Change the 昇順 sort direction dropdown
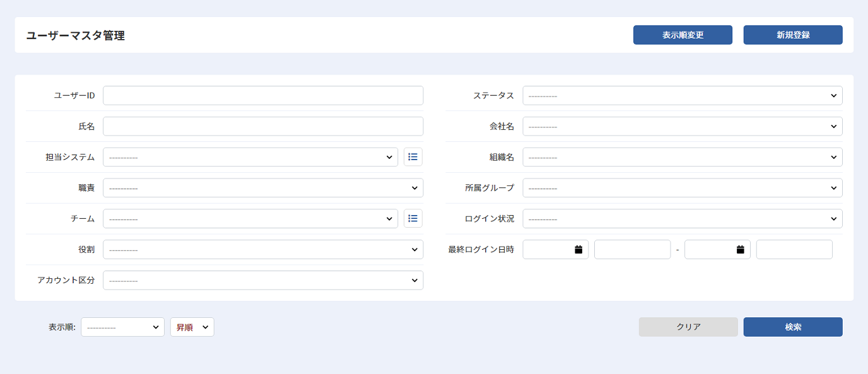Screen dimensions: 868x374 tap(192, 327)
